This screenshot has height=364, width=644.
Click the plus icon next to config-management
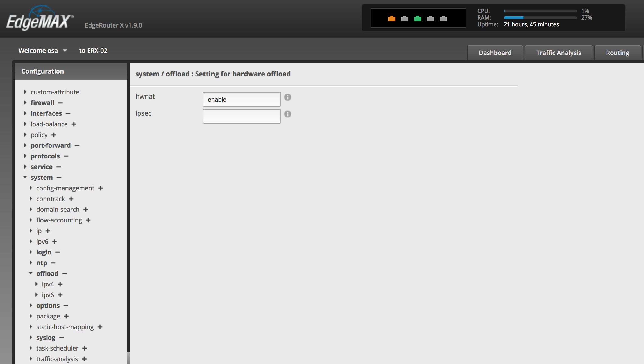[101, 188]
